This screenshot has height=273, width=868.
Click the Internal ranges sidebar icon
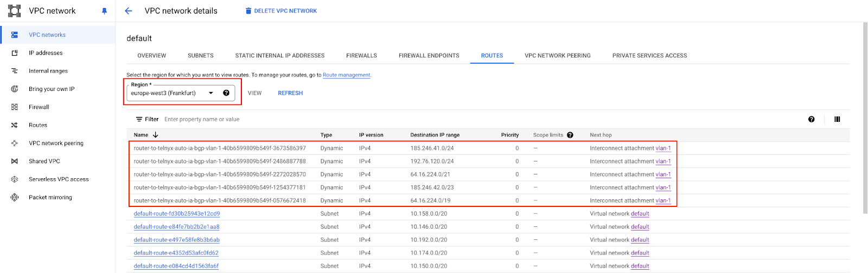click(15, 71)
